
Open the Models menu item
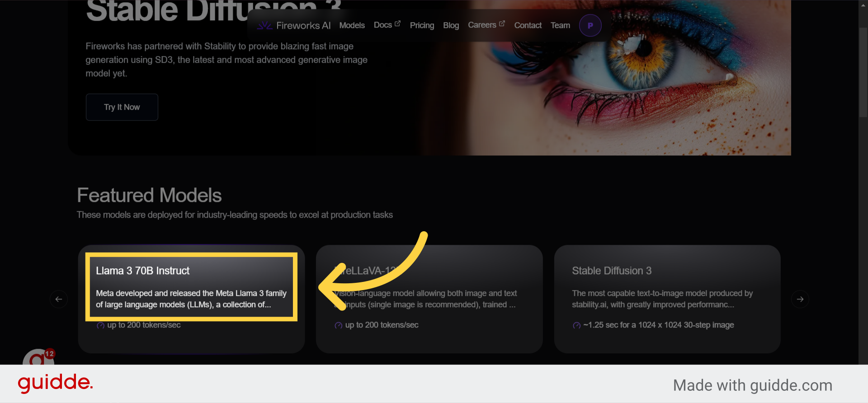(352, 26)
